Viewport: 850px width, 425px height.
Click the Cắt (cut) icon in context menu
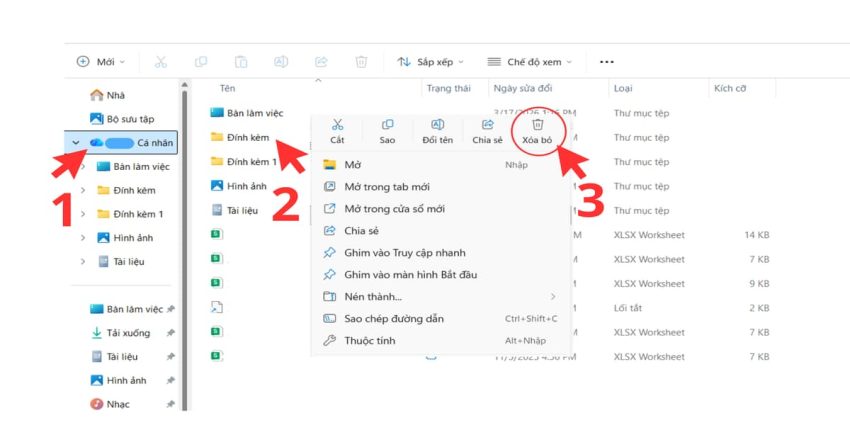click(337, 125)
